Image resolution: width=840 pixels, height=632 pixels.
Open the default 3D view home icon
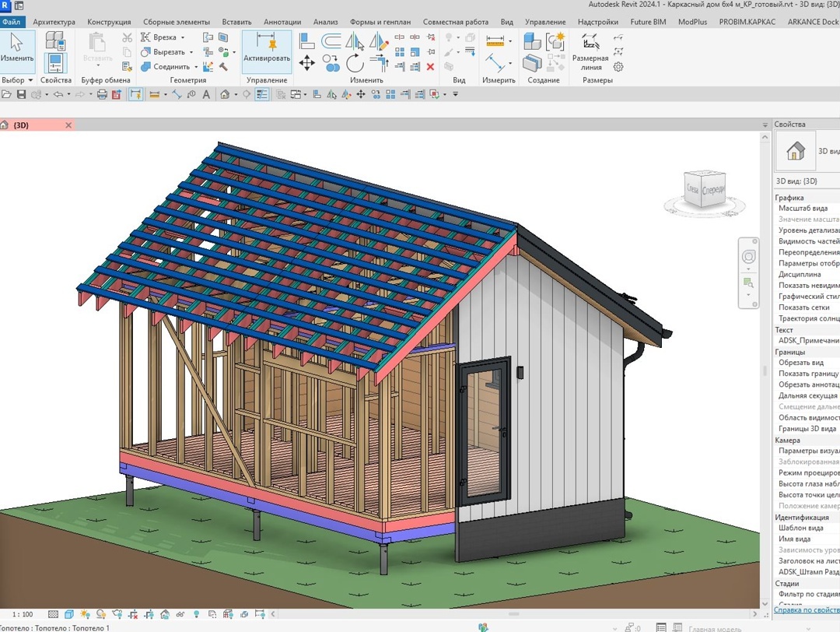point(225,94)
